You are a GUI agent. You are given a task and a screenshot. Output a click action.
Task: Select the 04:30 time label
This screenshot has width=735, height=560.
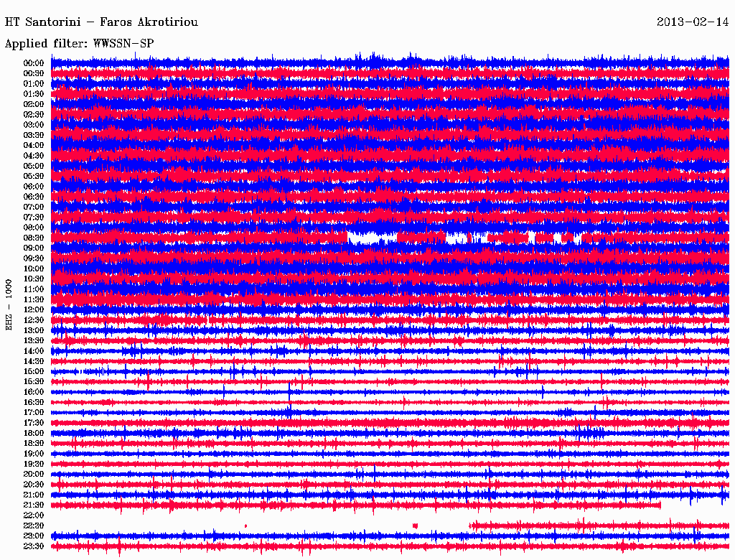click(x=34, y=156)
